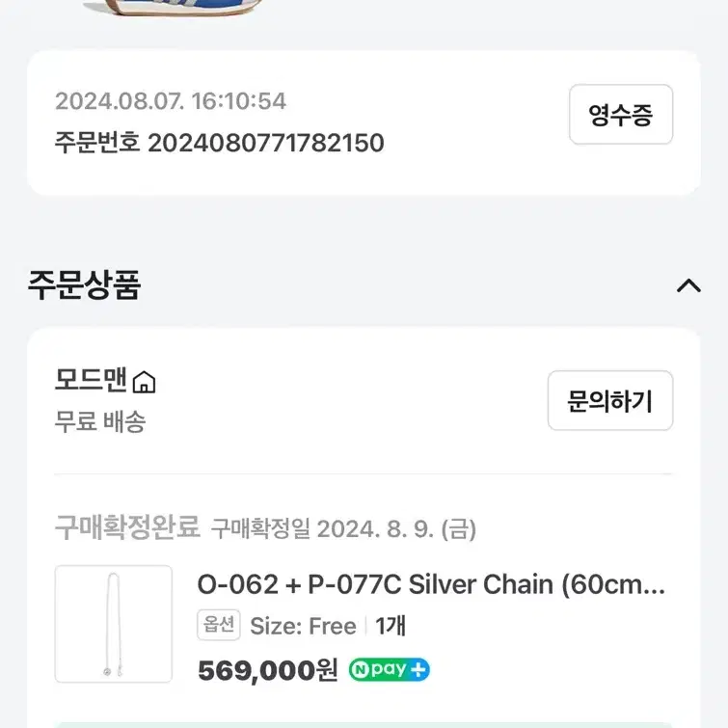Tap the 주문상품 section header
728x728 pixels.
pos(84,284)
